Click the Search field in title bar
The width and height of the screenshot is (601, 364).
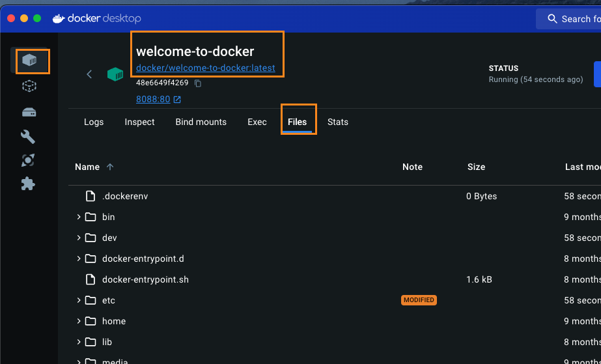(x=569, y=19)
